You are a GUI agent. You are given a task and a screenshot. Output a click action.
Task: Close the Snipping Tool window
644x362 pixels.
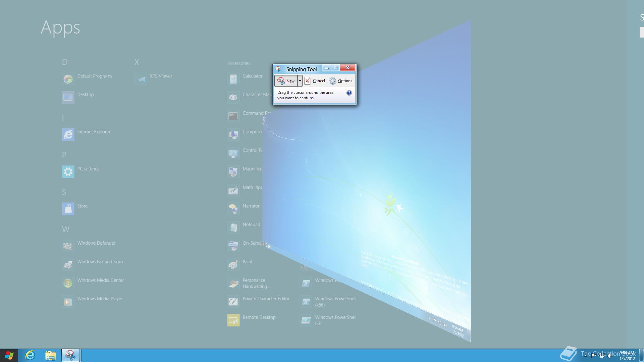pos(347,68)
